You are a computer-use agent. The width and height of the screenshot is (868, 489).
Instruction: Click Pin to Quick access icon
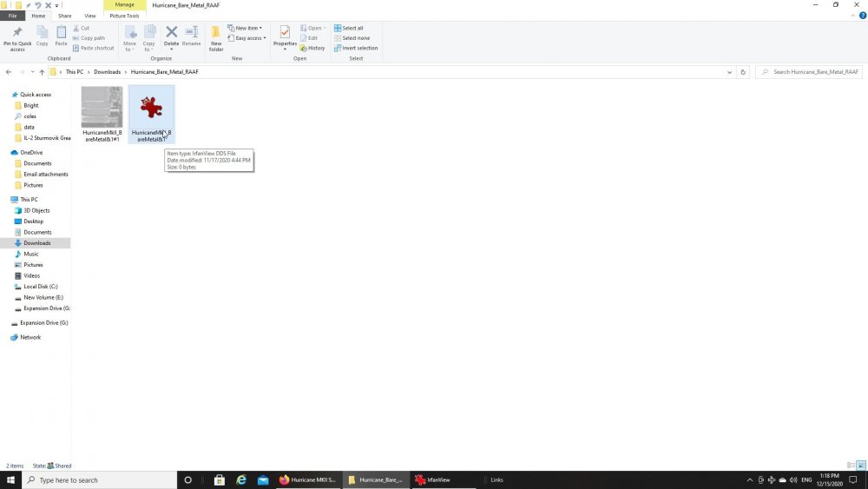[x=17, y=37]
